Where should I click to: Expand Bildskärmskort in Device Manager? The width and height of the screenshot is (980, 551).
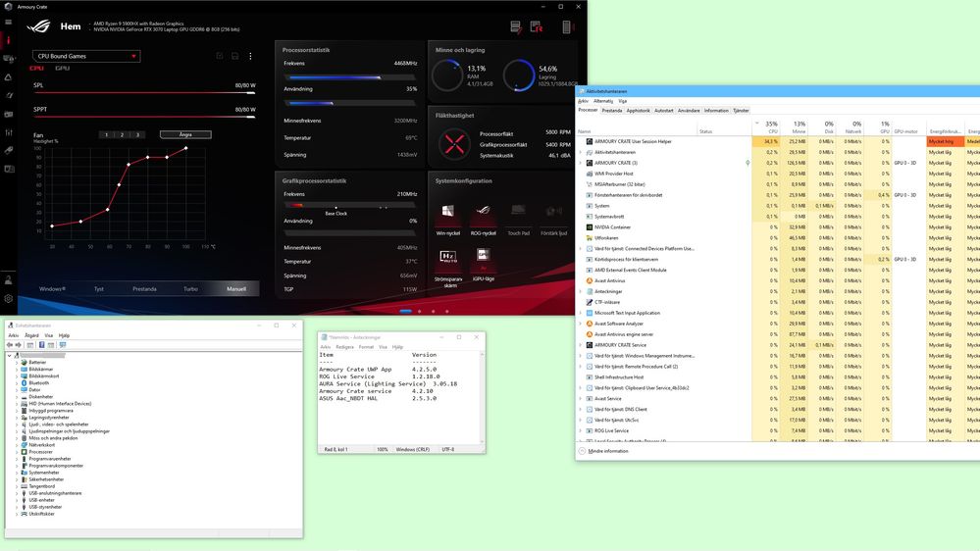click(x=17, y=376)
